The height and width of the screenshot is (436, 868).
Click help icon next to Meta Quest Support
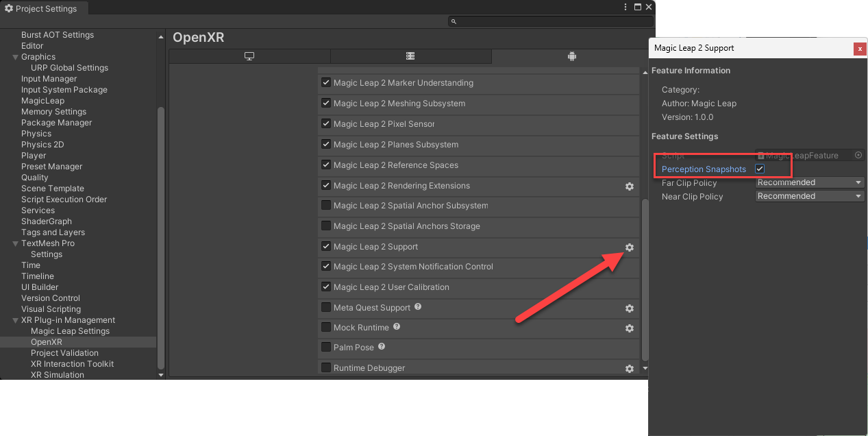click(418, 307)
